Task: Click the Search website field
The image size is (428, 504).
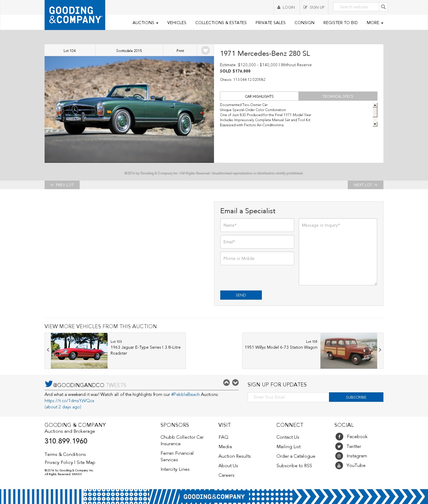Action: click(x=356, y=7)
